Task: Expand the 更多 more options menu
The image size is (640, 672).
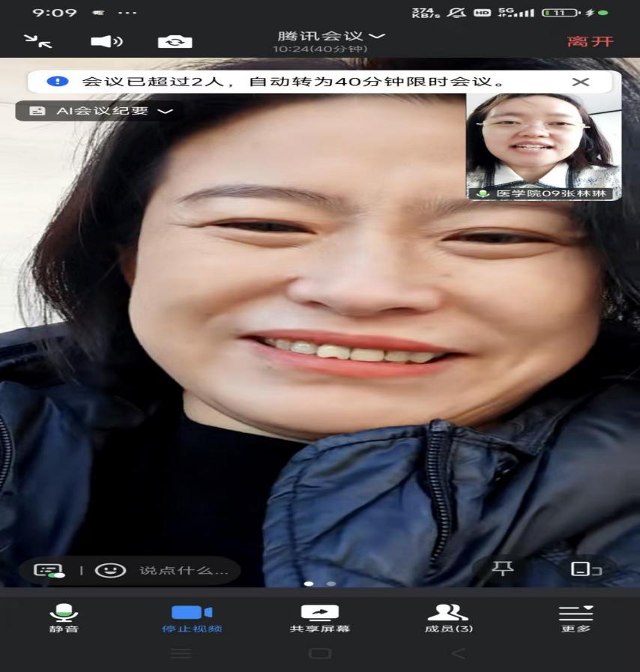Action: [576, 617]
